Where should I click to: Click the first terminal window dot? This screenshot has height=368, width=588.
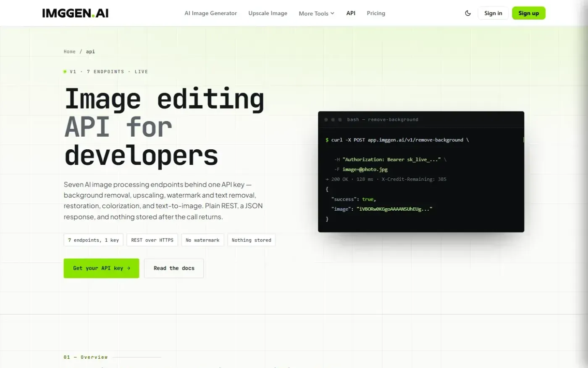[326, 120]
